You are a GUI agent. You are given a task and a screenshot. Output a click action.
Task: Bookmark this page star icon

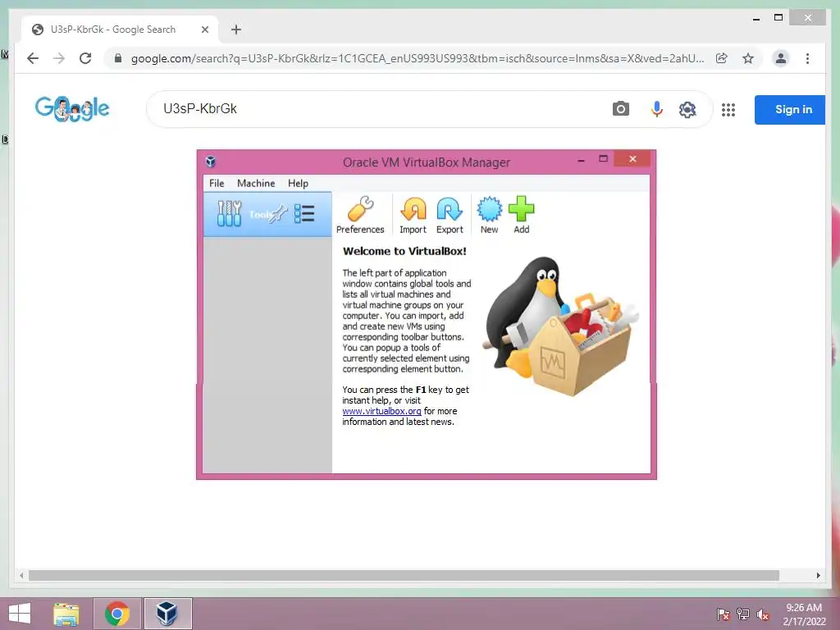click(x=748, y=58)
